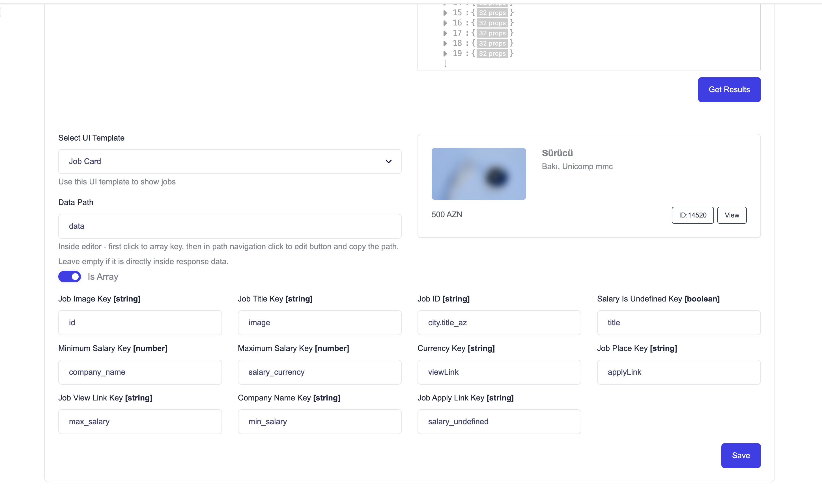
Task: Click the ID:14520 badge
Action: [692, 215]
